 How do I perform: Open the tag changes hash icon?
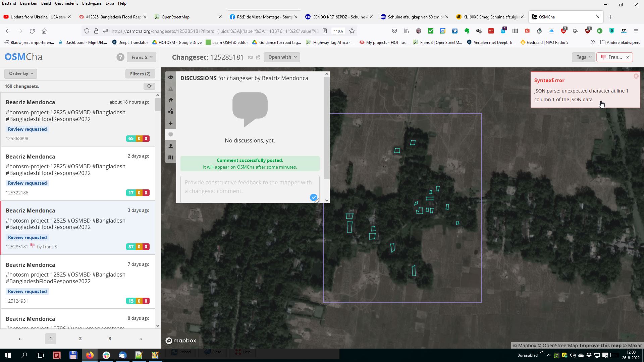[x=171, y=100]
